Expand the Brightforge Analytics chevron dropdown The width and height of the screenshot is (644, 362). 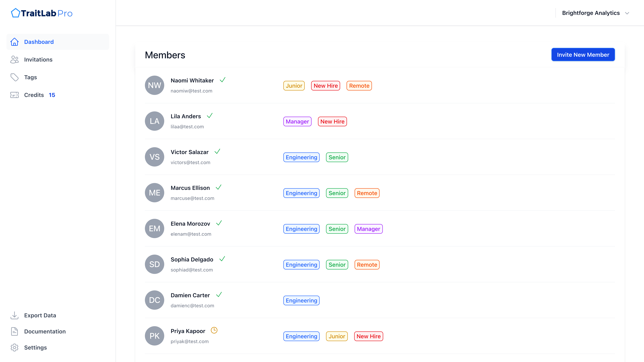click(x=627, y=13)
